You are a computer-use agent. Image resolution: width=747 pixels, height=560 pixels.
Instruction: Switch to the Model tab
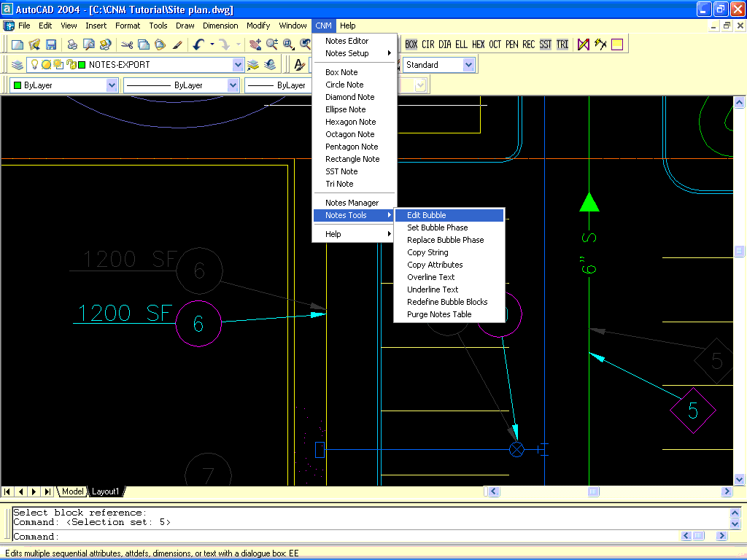(x=72, y=491)
